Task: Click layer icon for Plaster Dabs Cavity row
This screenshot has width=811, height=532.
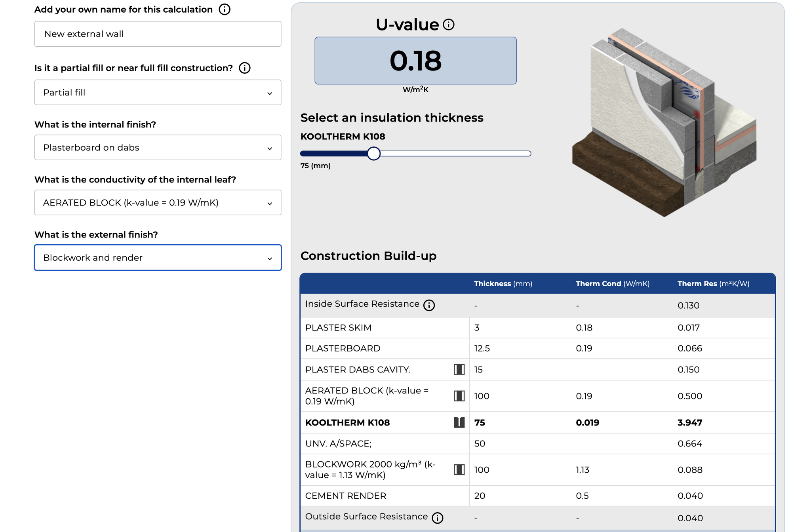Action: coord(459,369)
